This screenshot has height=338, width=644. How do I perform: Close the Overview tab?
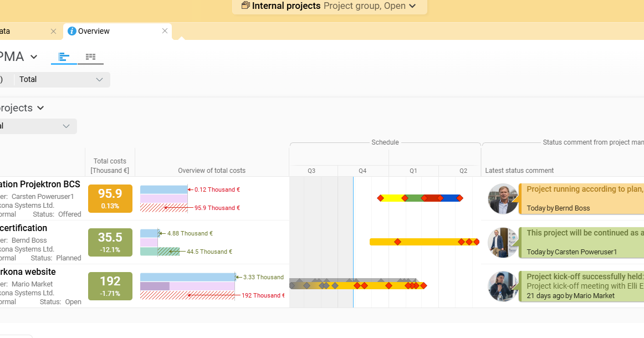click(165, 31)
